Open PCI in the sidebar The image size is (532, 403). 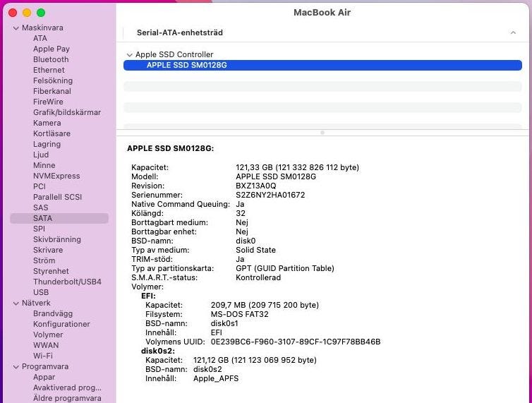tap(40, 186)
